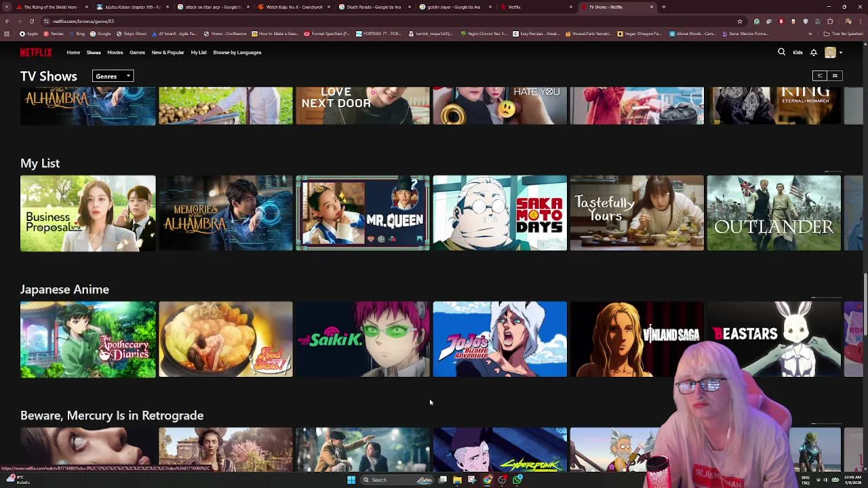Open Food Wars thumbnail
Screen dimensions: 868x488
point(226,339)
